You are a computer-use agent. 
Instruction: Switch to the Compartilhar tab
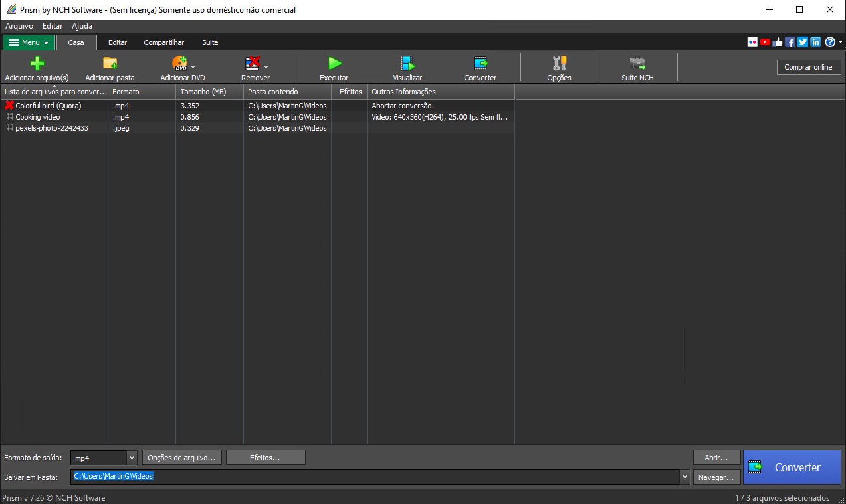pyautogui.click(x=163, y=42)
